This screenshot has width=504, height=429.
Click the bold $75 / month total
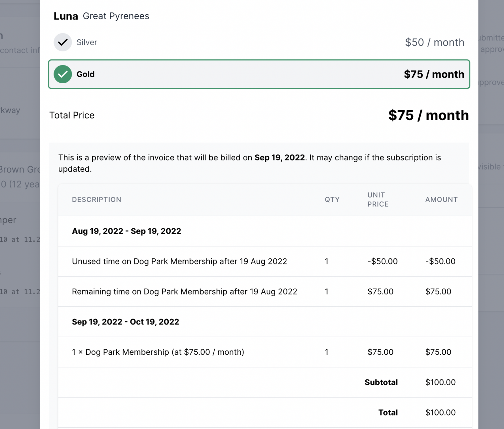coord(428,115)
